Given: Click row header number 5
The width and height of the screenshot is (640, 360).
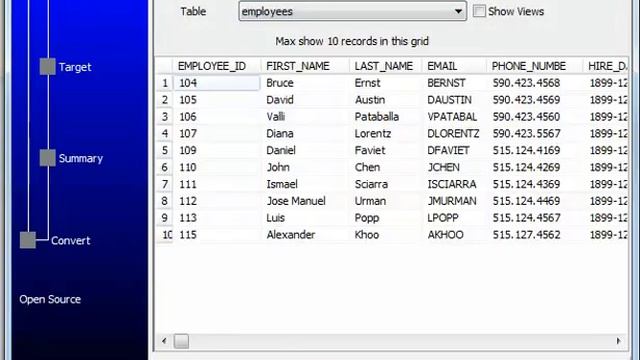Looking at the screenshot, I should coord(164,150).
